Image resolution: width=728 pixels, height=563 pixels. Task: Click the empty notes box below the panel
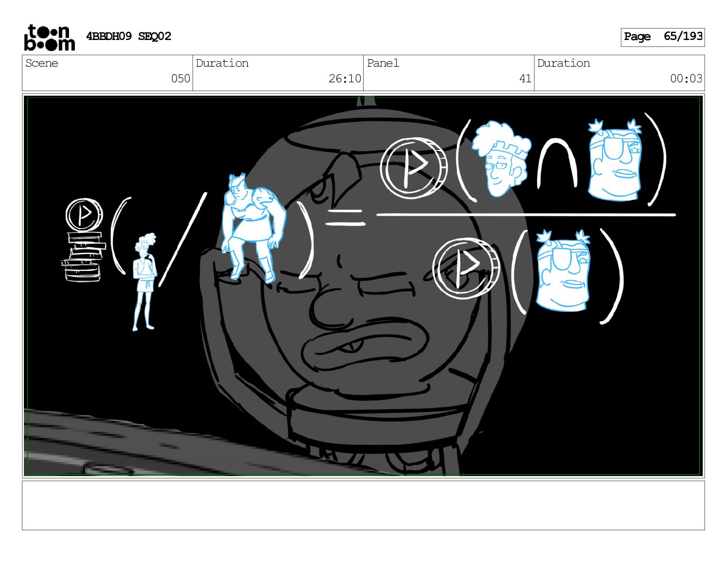(x=364, y=506)
